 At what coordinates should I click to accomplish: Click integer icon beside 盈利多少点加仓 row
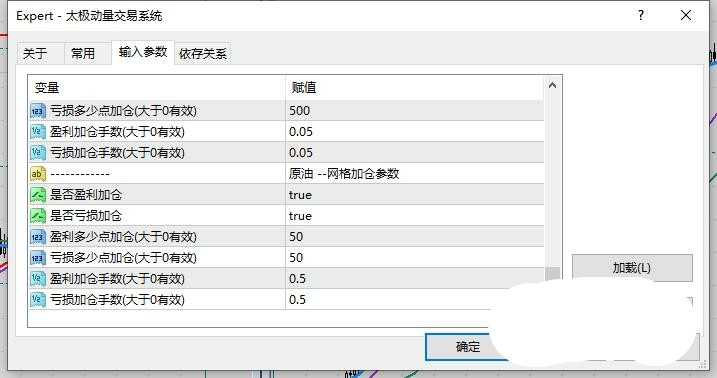37,237
